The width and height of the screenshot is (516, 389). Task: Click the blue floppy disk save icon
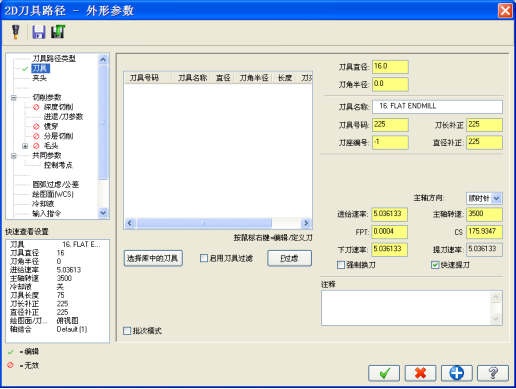point(39,32)
